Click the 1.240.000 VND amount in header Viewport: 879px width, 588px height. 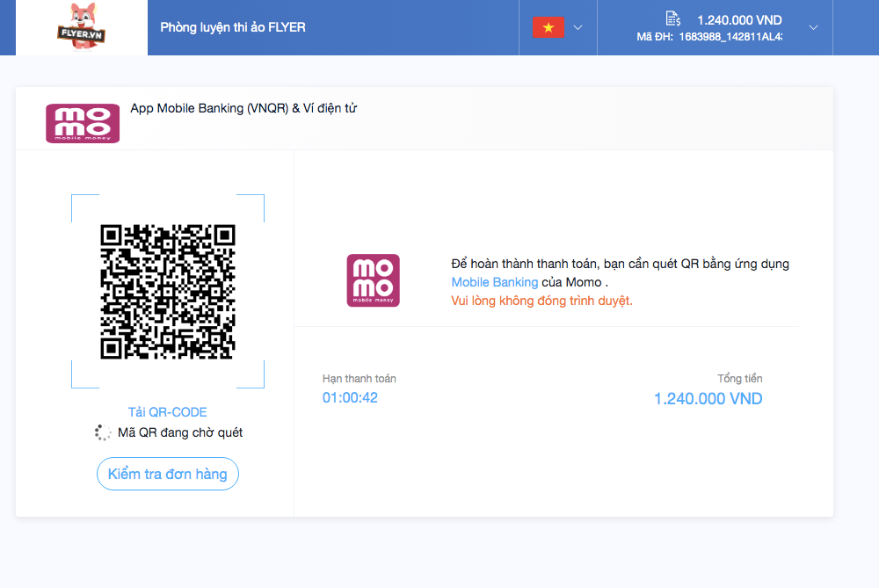[x=738, y=20]
